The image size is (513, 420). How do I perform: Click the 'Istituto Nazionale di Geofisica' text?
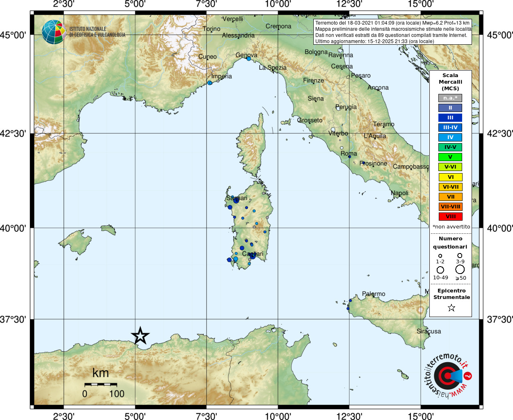[97, 32]
